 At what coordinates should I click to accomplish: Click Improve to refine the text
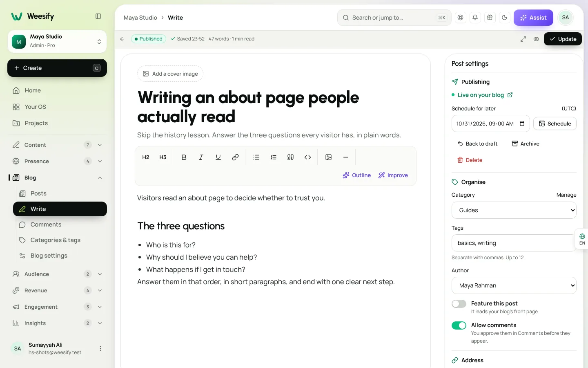click(393, 175)
